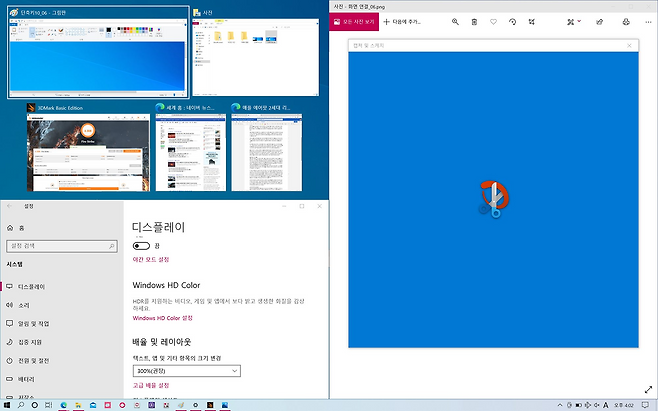Open the Photos more options ellipsis menu
The image size is (658, 411).
point(646,21)
